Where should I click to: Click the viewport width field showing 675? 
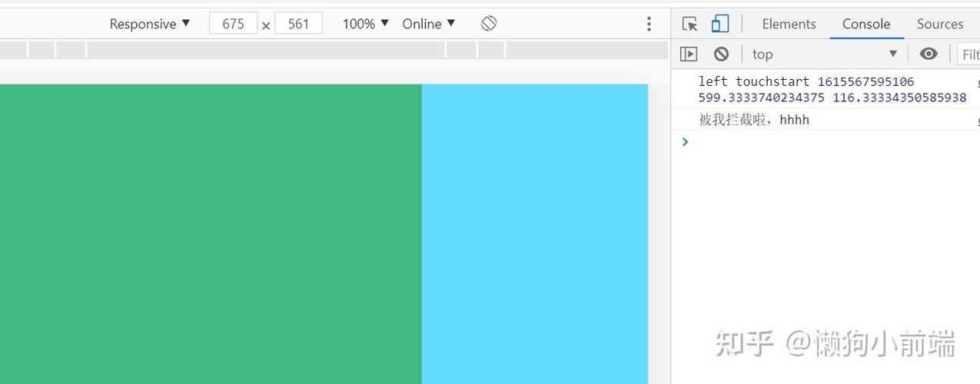point(233,24)
